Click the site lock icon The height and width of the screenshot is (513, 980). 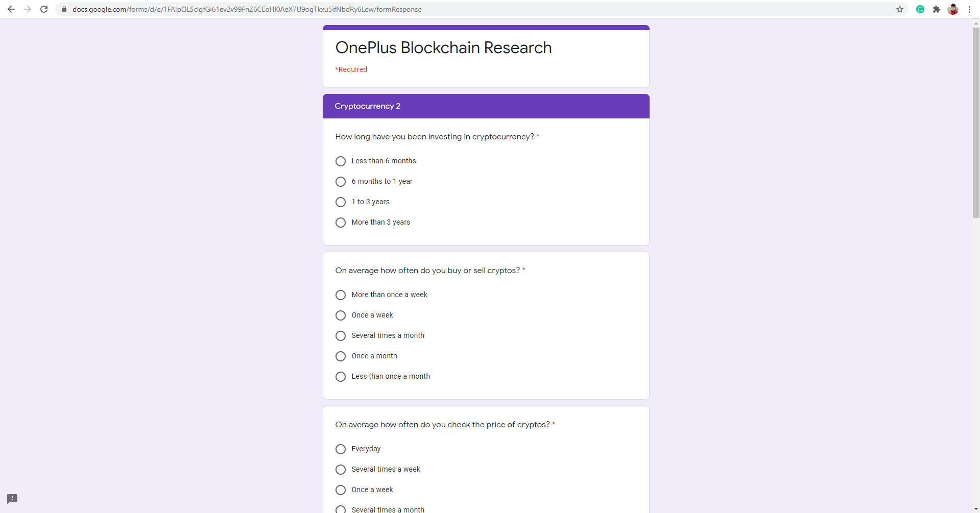tap(64, 9)
